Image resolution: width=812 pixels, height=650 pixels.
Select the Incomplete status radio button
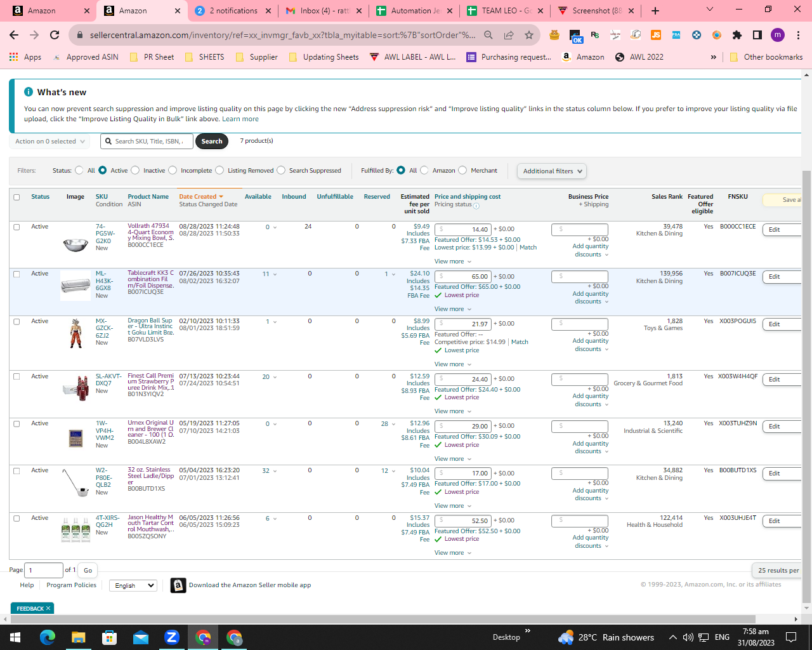173,170
